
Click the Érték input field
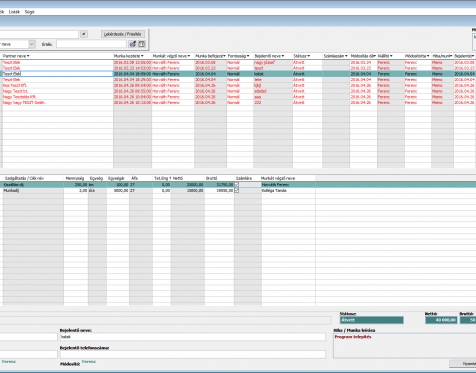[x=91, y=44]
